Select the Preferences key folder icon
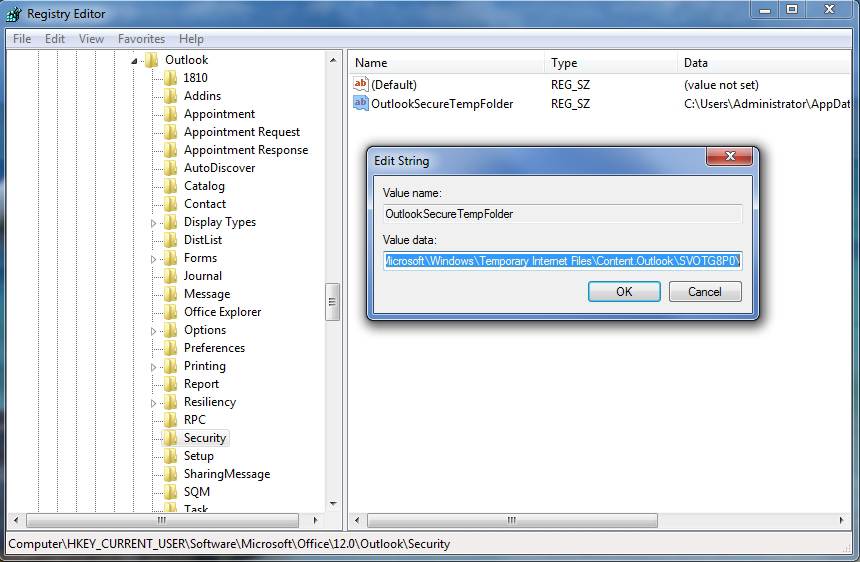Viewport: 860px width, 562px height. tap(171, 348)
